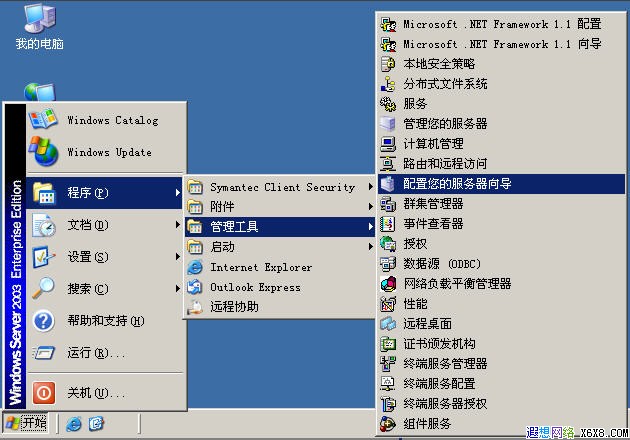Screen dimensions: 630x440
Task: Click the Distributed File System (分布式文件系统) icon
Action: 388,84
